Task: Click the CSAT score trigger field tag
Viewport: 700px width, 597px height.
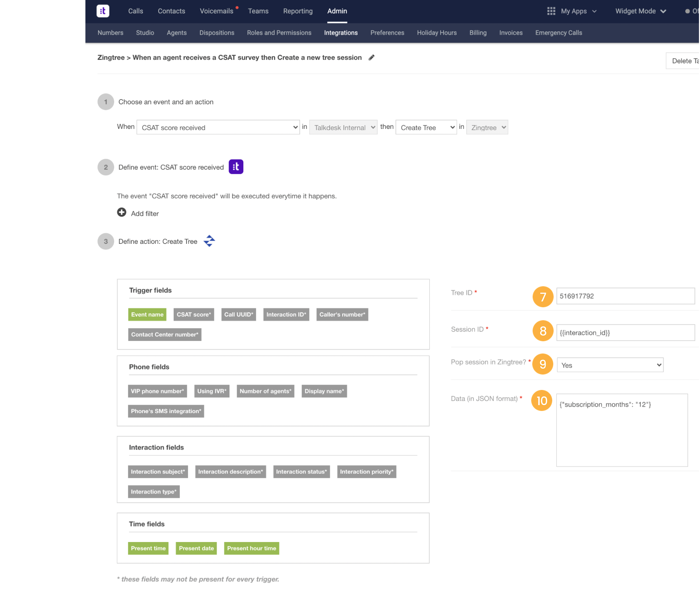Action: pyautogui.click(x=194, y=315)
